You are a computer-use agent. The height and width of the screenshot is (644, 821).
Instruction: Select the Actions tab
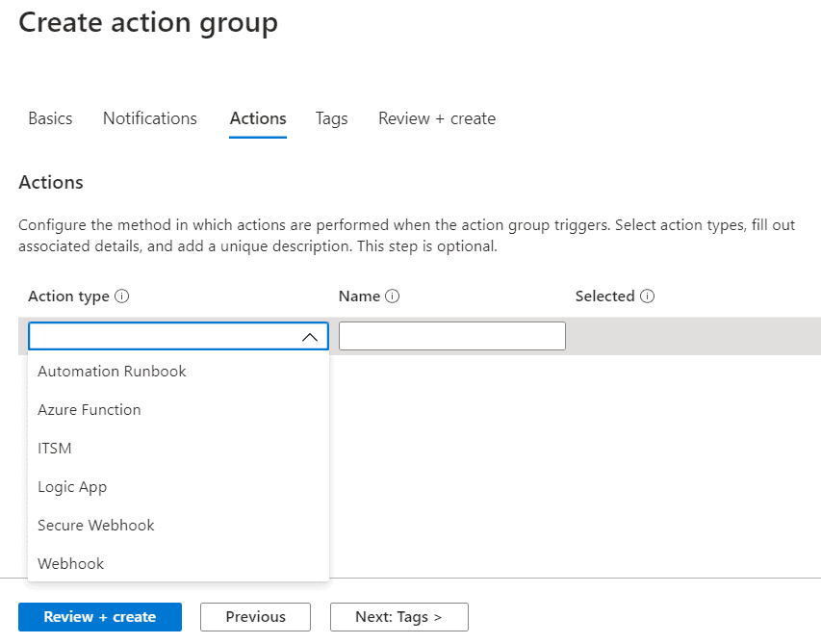pos(258,118)
